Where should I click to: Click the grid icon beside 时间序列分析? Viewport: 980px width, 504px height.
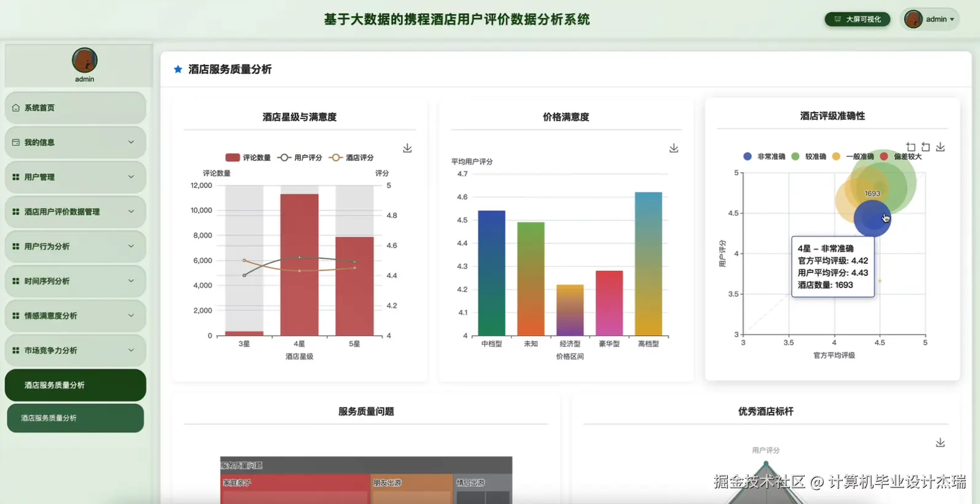click(x=16, y=281)
